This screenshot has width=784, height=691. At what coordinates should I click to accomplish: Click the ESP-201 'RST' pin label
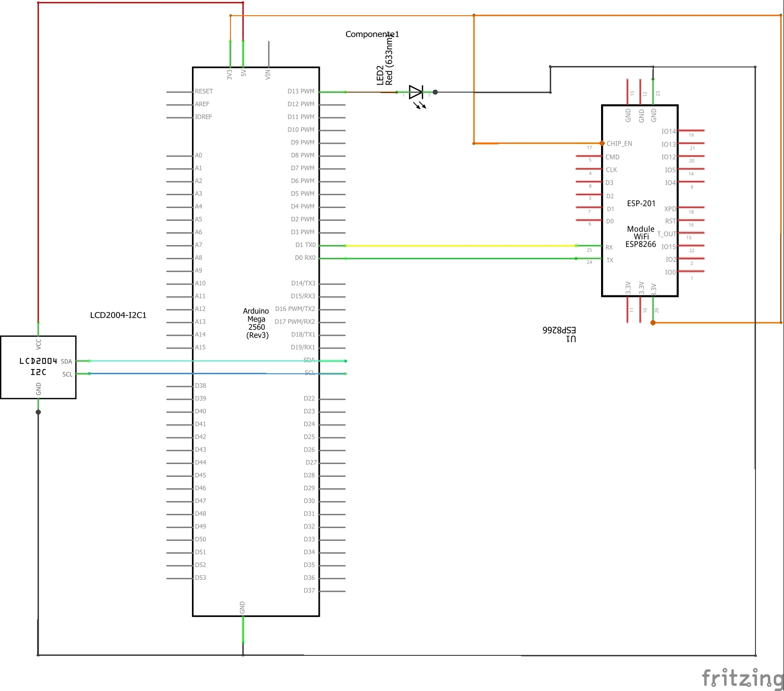pos(670,221)
